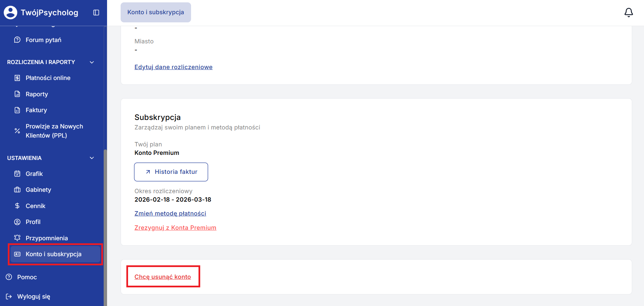This screenshot has height=306, width=644.
Task: Click Zmień metodę płatności link
Action: click(170, 213)
